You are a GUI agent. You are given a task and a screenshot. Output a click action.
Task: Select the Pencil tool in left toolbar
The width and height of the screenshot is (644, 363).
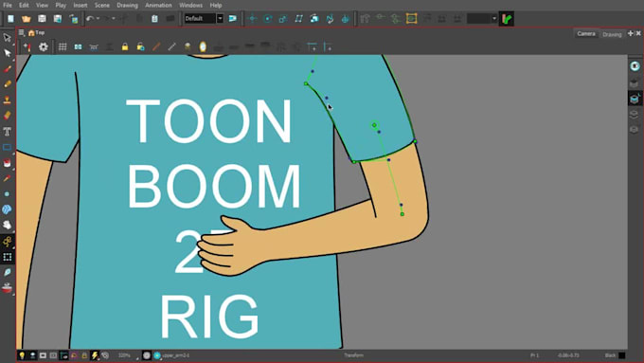coord(7,84)
